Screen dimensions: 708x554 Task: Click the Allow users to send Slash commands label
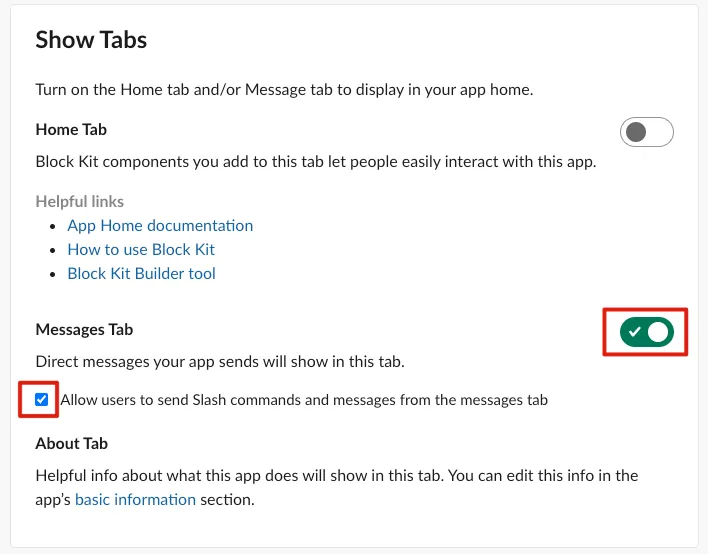[x=304, y=400]
